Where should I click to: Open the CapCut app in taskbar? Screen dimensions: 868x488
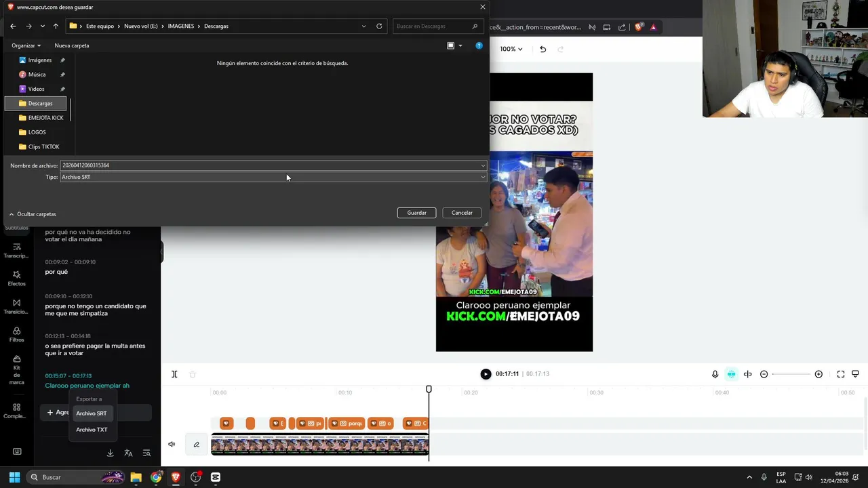pyautogui.click(x=216, y=477)
